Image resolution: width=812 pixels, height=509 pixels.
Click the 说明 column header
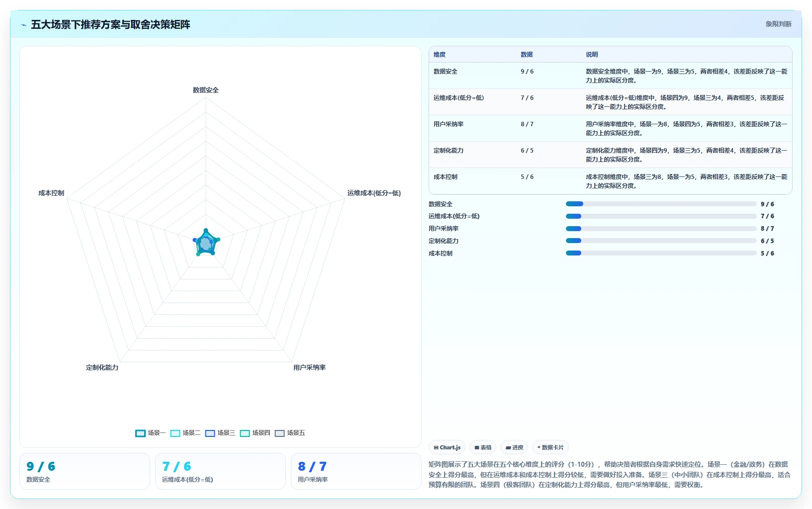(x=592, y=55)
